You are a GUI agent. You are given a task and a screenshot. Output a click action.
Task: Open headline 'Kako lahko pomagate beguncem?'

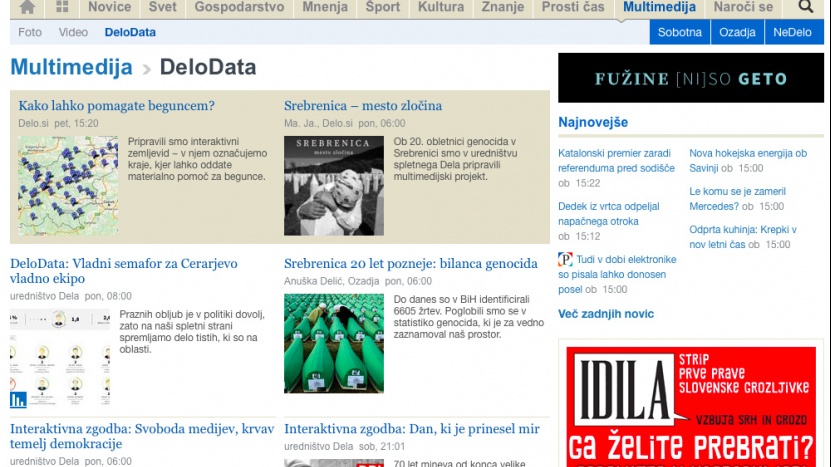[116, 106]
